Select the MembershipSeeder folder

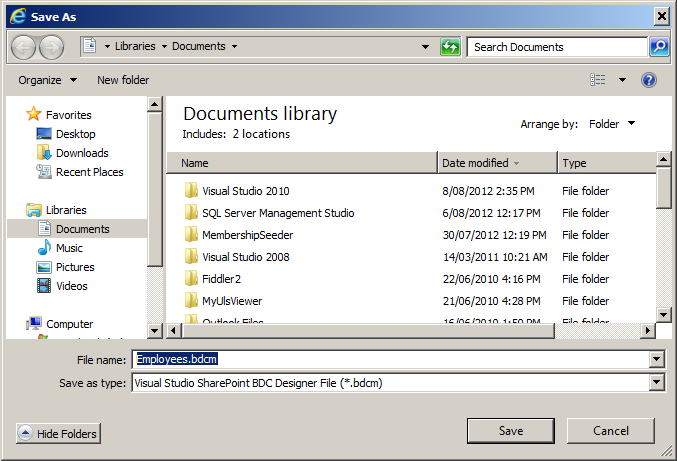(x=247, y=235)
